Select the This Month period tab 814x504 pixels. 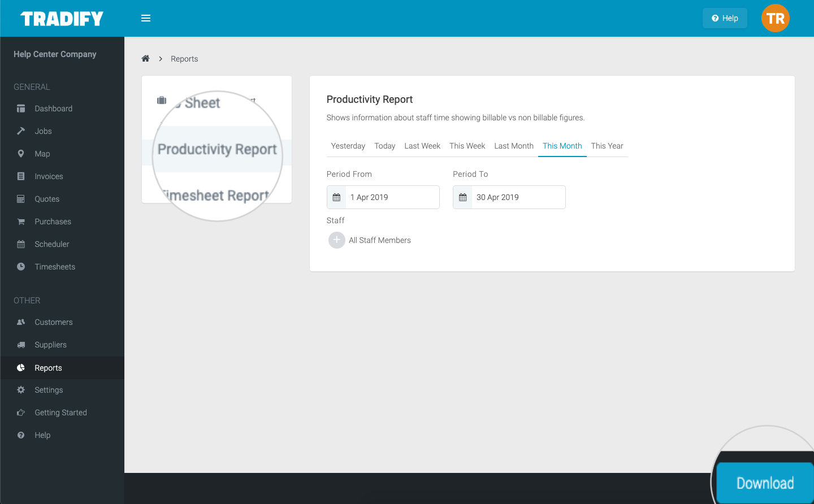(x=562, y=146)
